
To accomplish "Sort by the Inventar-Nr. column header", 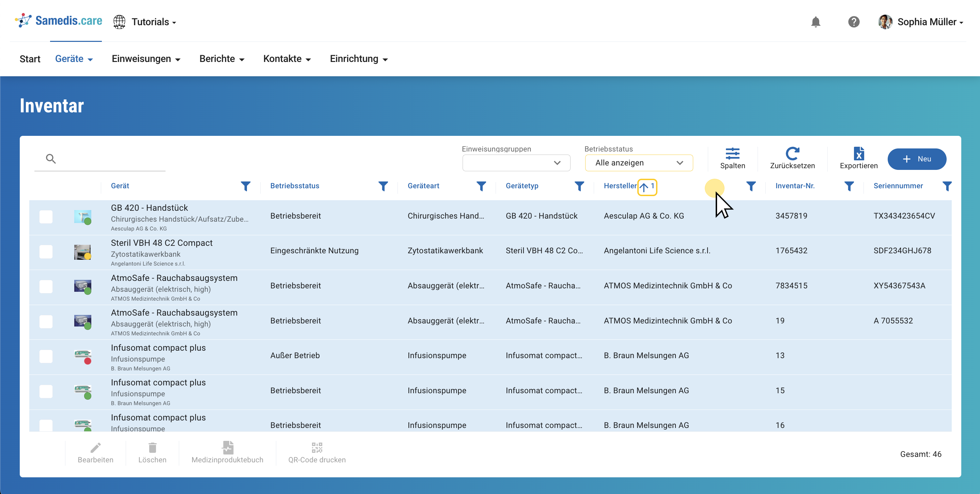I will tap(794, 186).
